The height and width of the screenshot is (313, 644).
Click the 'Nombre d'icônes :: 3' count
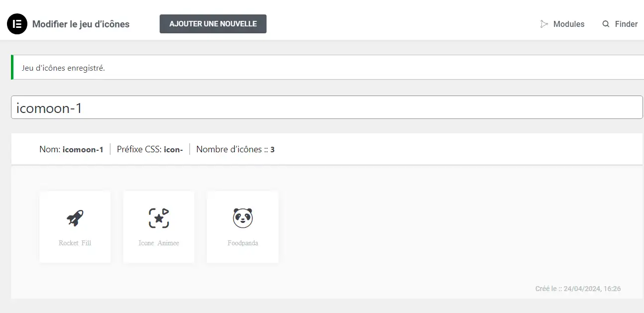tap(235, 149)
